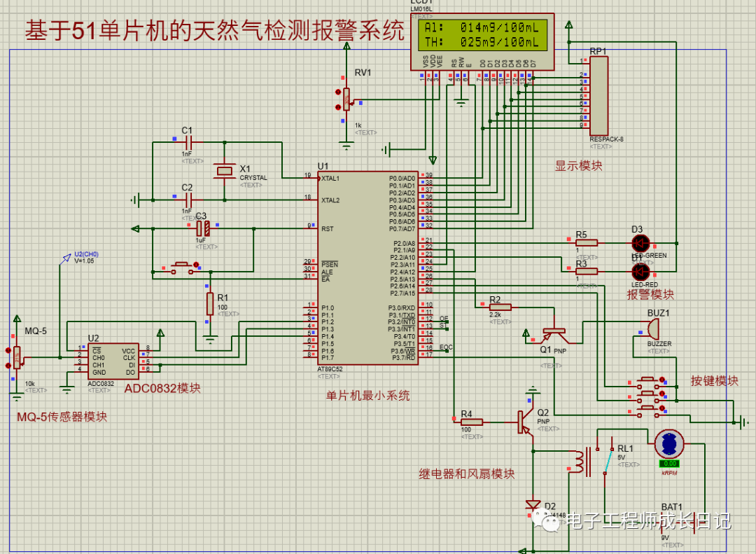
Task: Toggle the latch dot of the middle key button
Action: coord(662,394)
